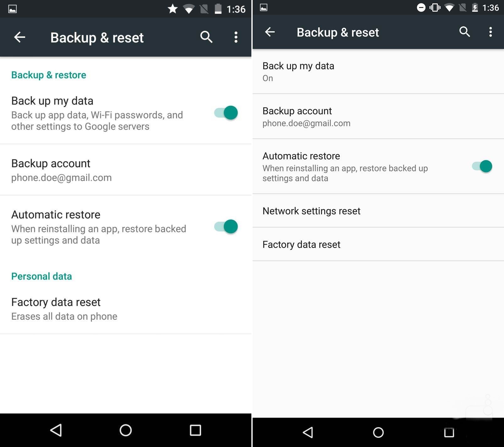Open Backup account on right screen
504x447 pixels.
coord(378,116)
